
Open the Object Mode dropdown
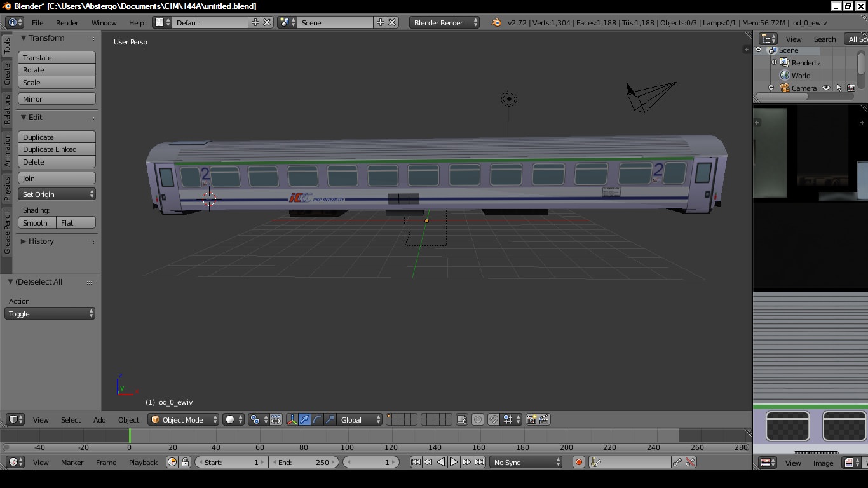tap(184, 419)
